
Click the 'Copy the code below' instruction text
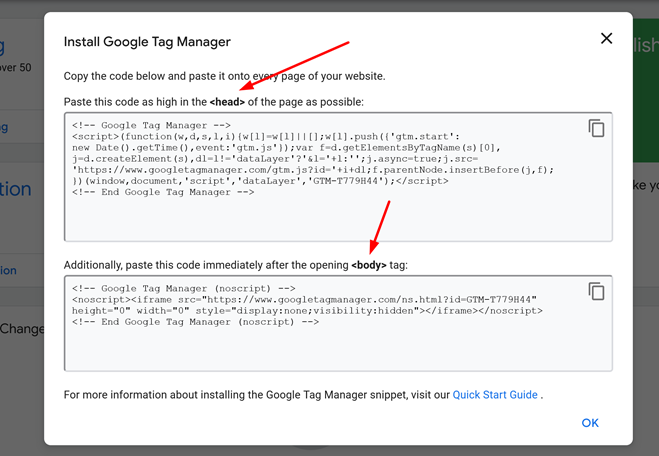(224, 76)
